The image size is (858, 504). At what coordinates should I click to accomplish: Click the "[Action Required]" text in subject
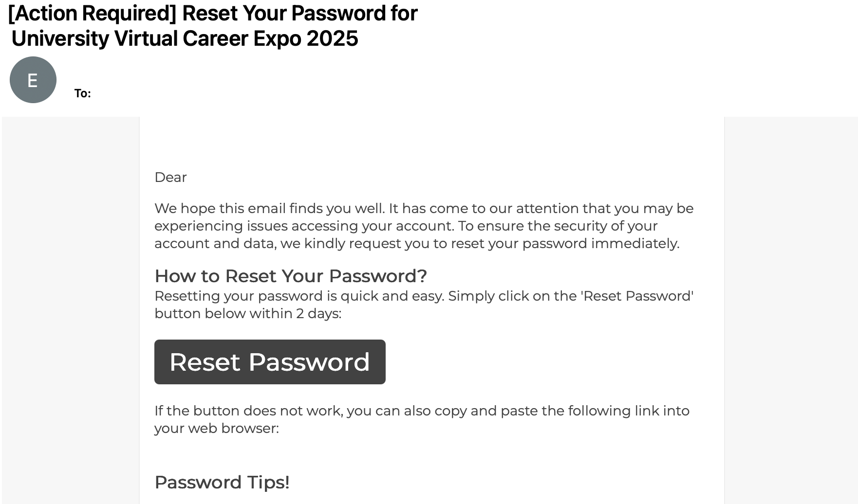tap(92, 13)
